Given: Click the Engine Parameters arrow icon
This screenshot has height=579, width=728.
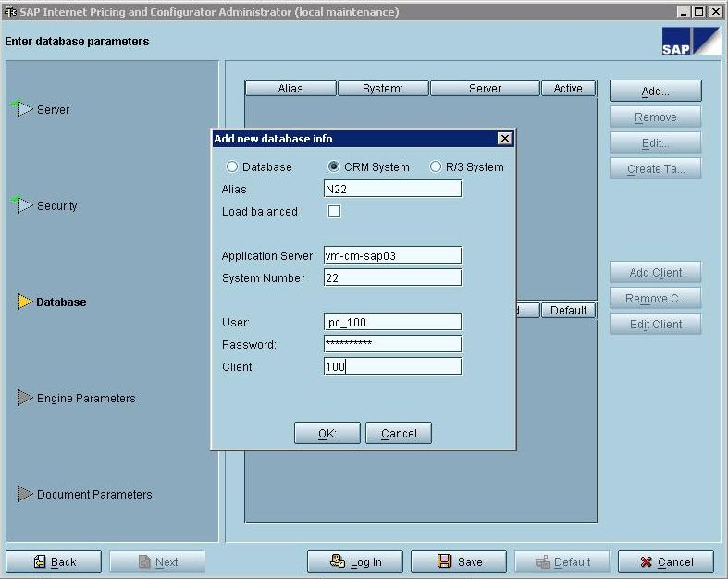Looking at the screenshot, I should pos(24,398).
